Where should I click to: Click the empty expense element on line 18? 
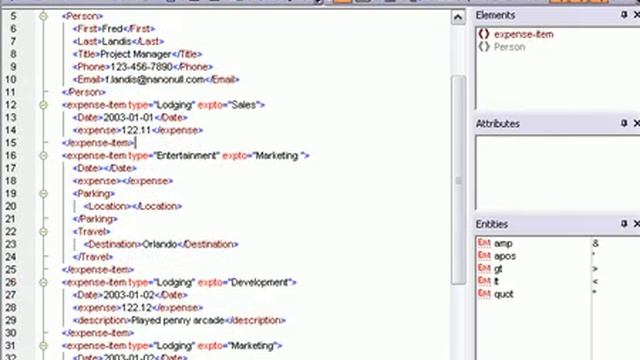(123, 181)
